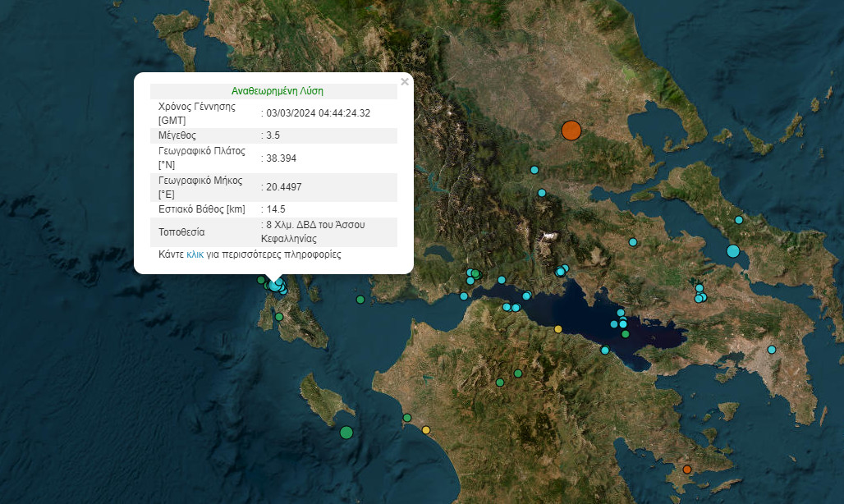This screenshot has height=504, width=844.
Task: Open the 'κλικ' link for more information
Action: [195, 255]
